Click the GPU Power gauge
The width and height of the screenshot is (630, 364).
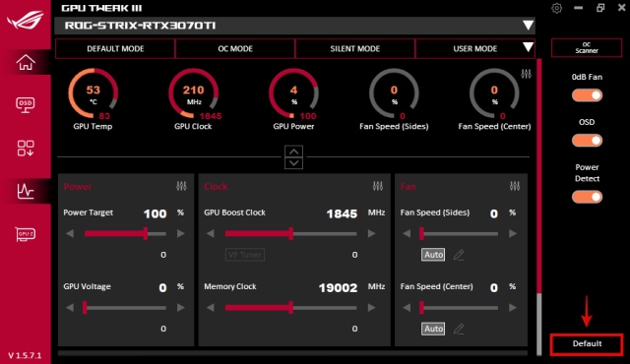[x=293, y=93]
